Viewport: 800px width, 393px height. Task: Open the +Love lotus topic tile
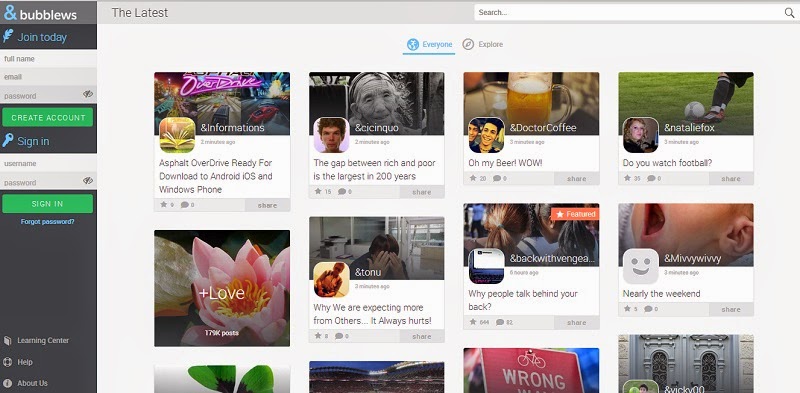coord(222,288)
